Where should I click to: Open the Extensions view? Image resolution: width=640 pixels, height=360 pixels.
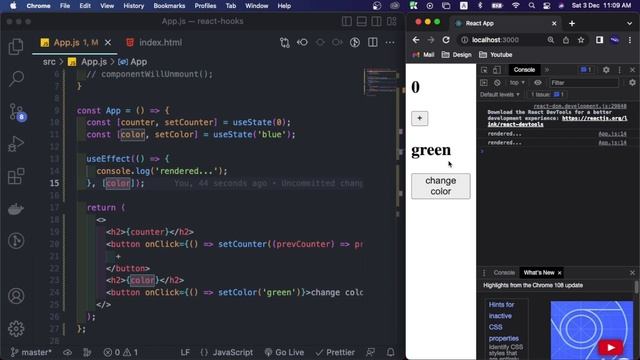pyautogui.click(x=16, y=176)
